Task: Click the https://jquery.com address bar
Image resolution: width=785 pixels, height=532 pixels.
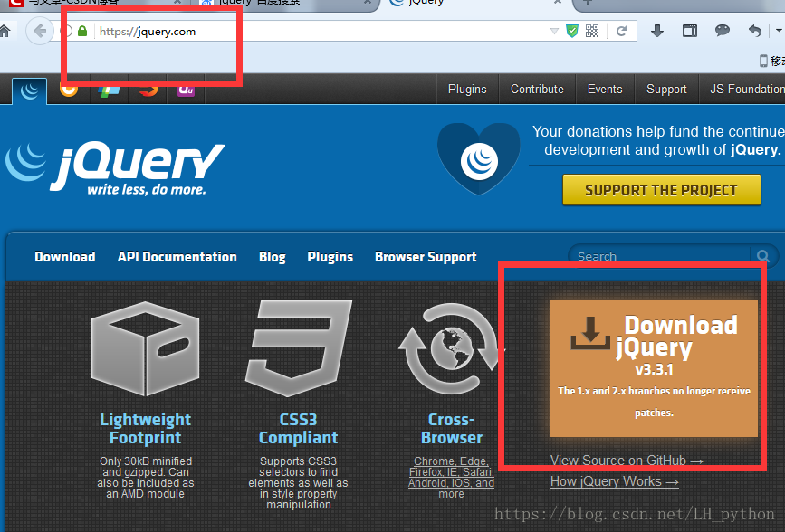Action: [x=321, y=32]
